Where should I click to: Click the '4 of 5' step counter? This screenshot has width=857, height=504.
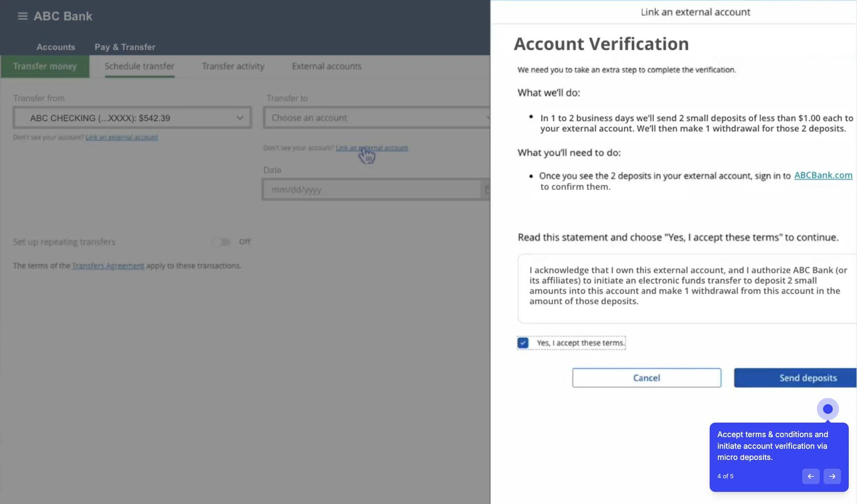[x=725, y=476]
